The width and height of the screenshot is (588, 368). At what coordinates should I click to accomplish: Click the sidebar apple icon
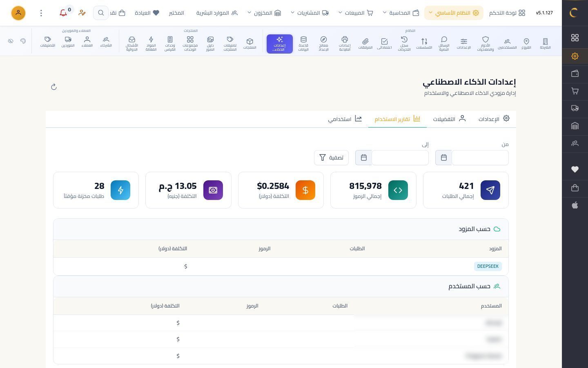(x=575, y=205)
